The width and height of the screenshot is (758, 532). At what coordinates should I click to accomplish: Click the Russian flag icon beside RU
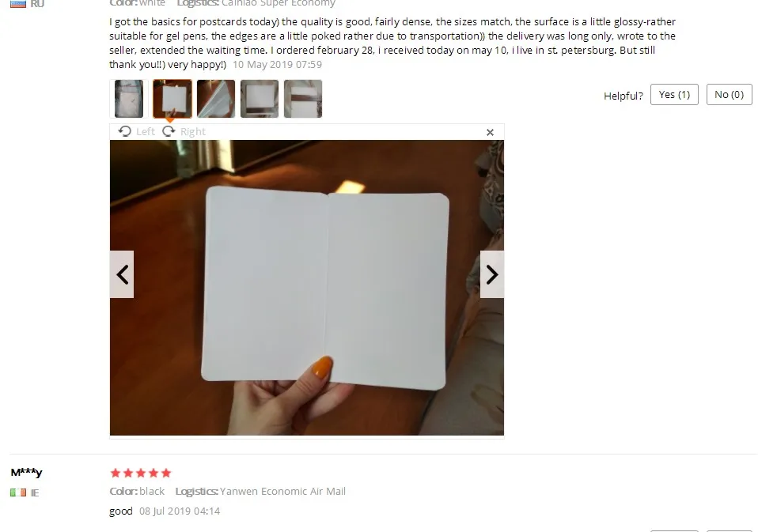18,4
